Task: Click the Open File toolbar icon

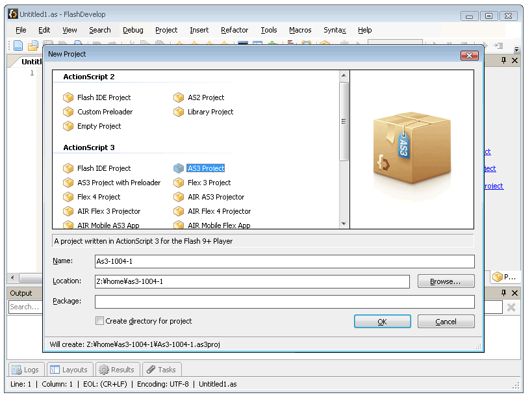Action: point(33,45)
